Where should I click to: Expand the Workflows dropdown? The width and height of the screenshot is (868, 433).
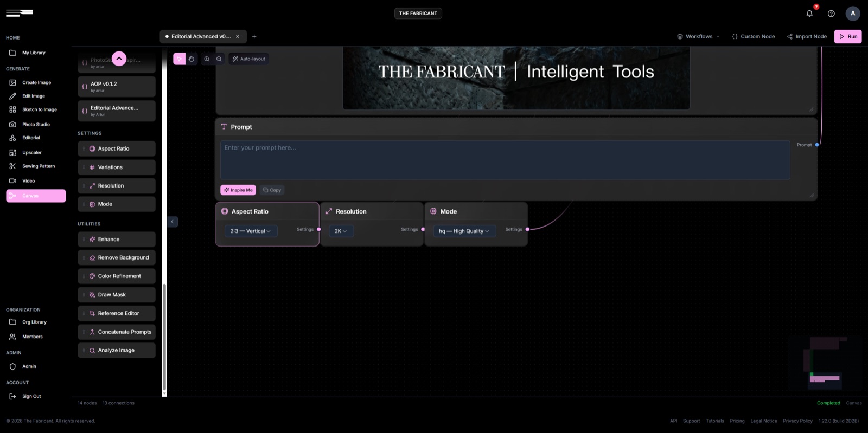[698, 37]
